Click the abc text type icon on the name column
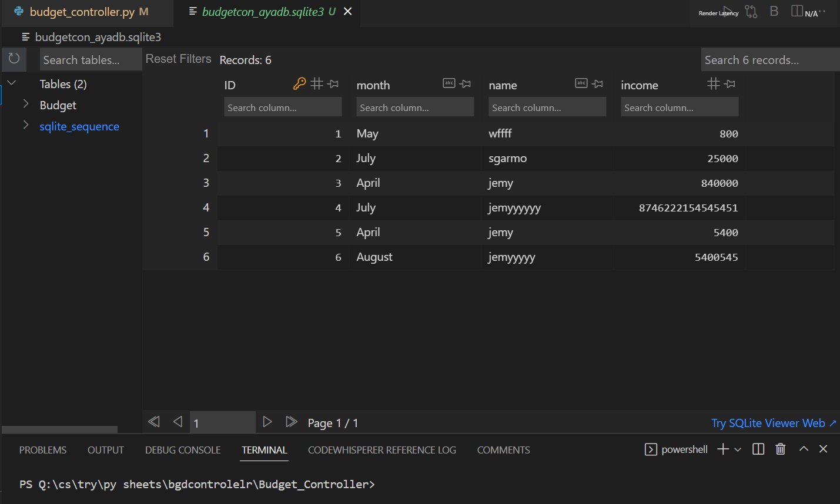The height and width of the screenshot is (504, 840). click(x=581, y=83)
